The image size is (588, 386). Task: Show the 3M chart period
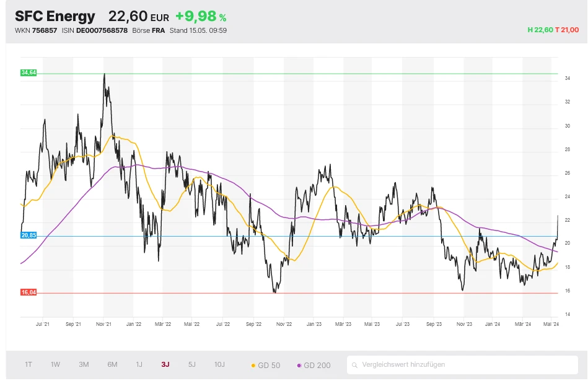(x=84, y=364)
